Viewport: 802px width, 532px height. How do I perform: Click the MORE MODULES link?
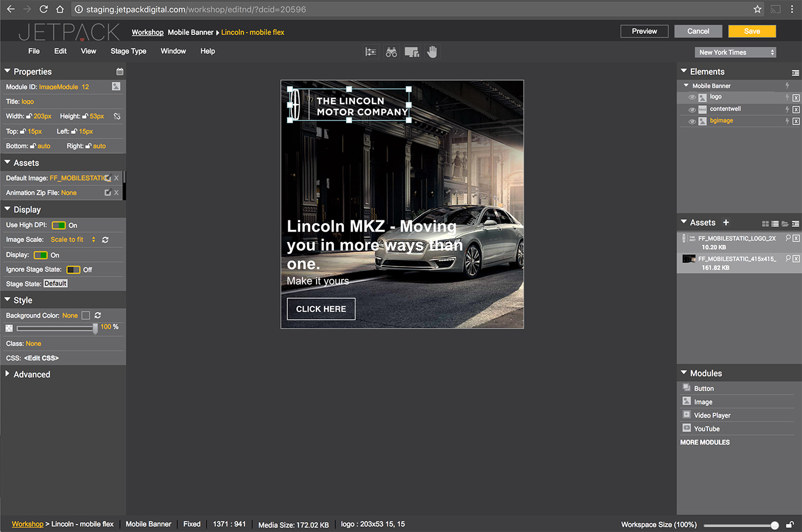click(705, 443)
